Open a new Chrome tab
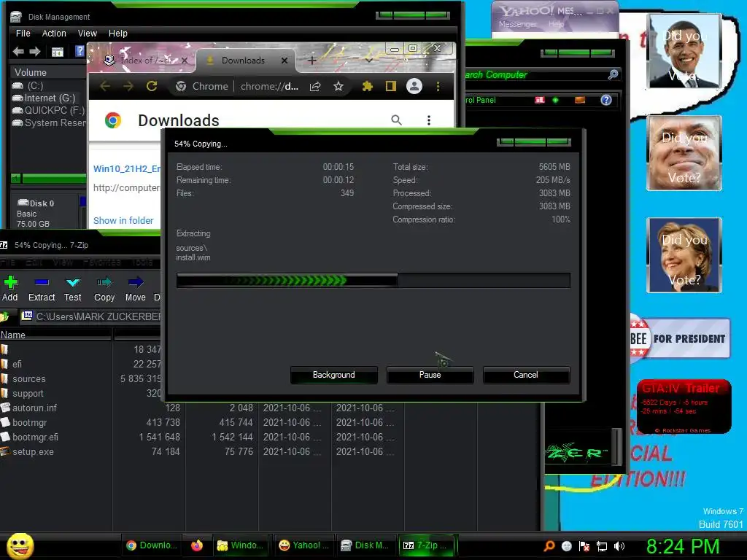 311,61
